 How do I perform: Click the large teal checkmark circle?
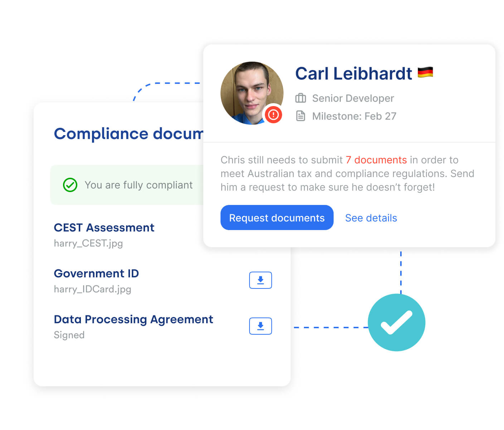(396, 322)
